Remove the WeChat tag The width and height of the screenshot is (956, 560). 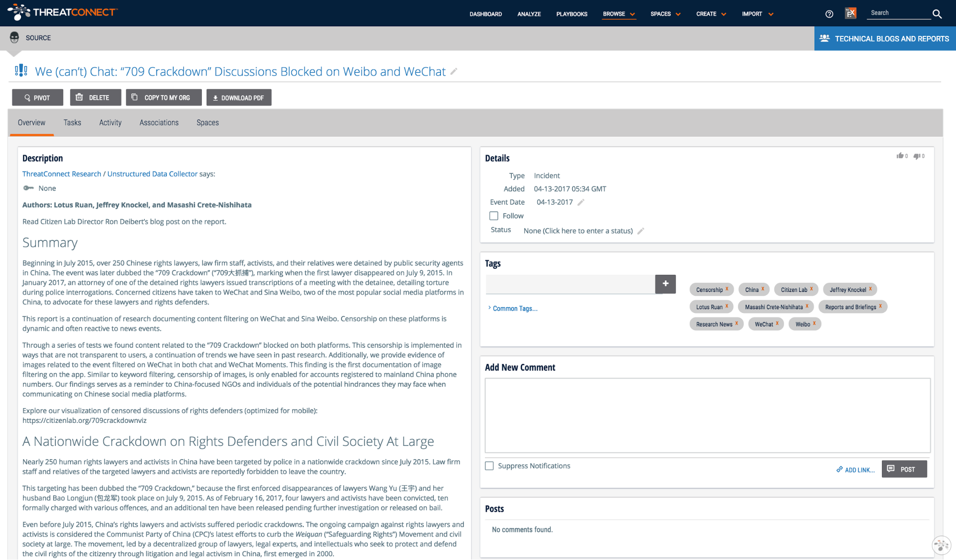(777, 323)
